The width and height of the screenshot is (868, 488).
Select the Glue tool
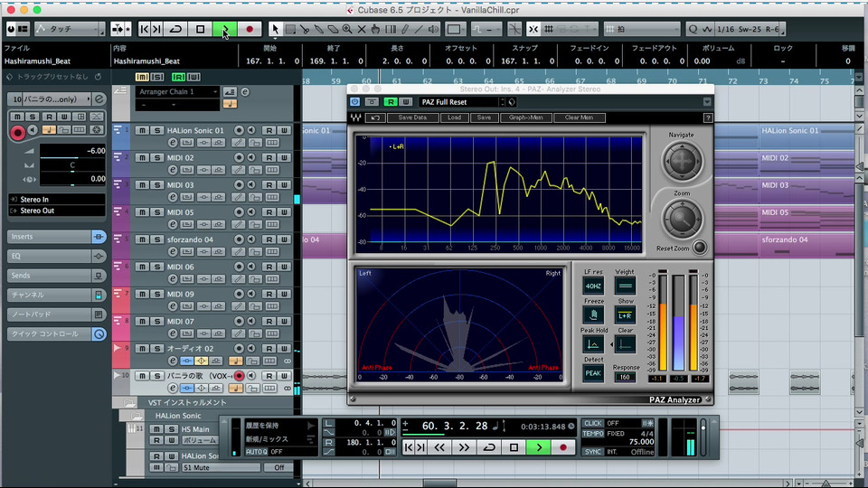tap(319, 29)
